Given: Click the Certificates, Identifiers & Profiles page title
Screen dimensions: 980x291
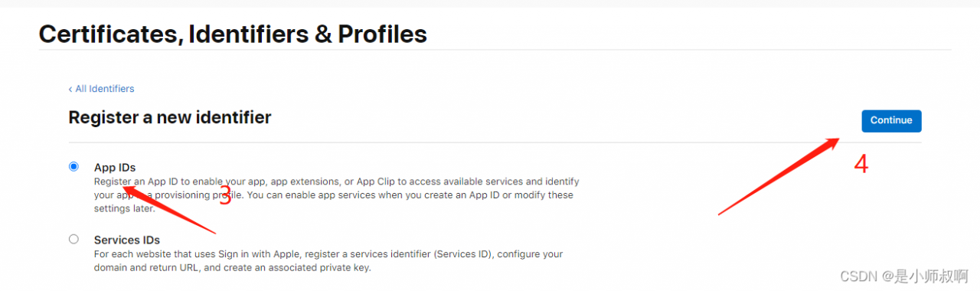Looking at the screenshot, I should pos(233,34).
